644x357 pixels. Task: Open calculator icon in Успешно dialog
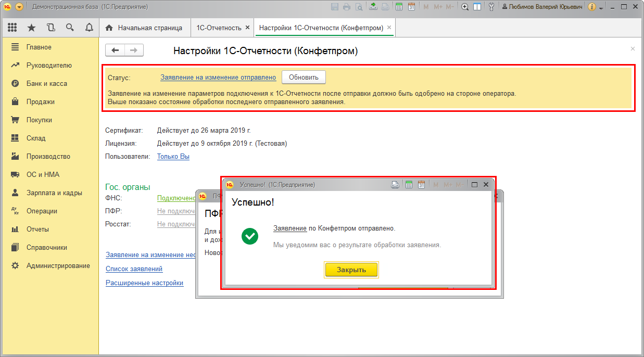pos(409,185)
